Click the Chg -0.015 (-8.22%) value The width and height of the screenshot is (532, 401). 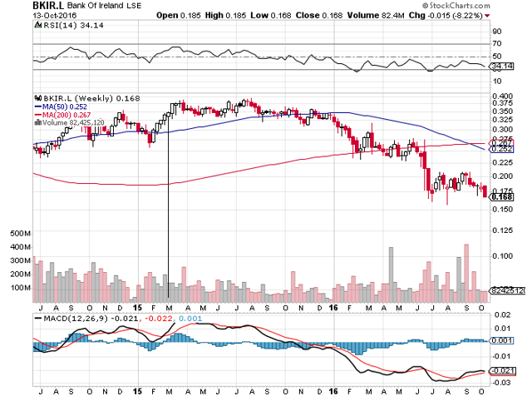(x=446, y=16)
